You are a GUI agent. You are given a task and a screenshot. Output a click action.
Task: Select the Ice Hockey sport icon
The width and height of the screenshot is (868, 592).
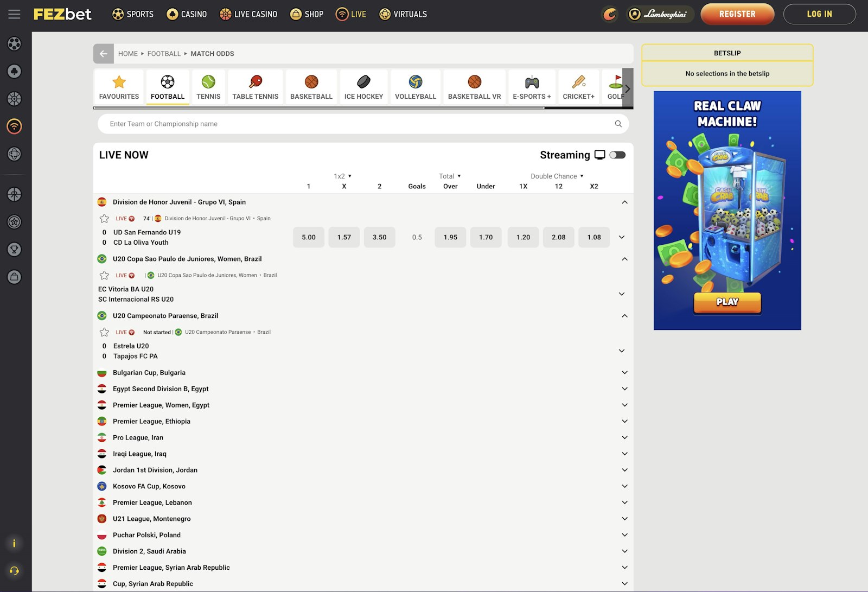click(x=363, y=82)
